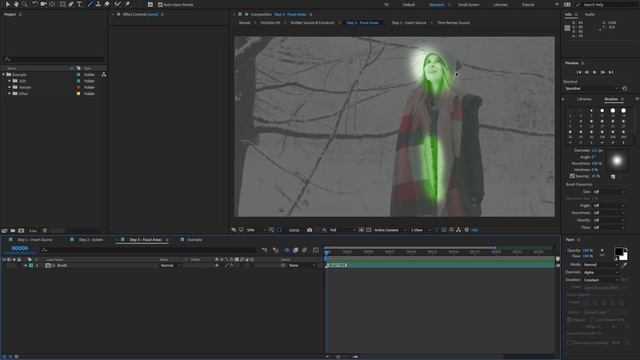Open the Size brush dynamics dropdown

tap(609, 191)
